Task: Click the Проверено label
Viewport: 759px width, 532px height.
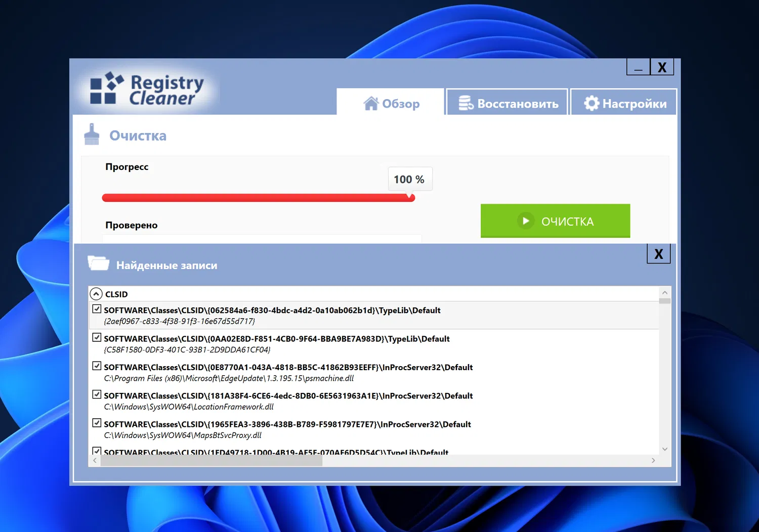Action: pos(132,225)
